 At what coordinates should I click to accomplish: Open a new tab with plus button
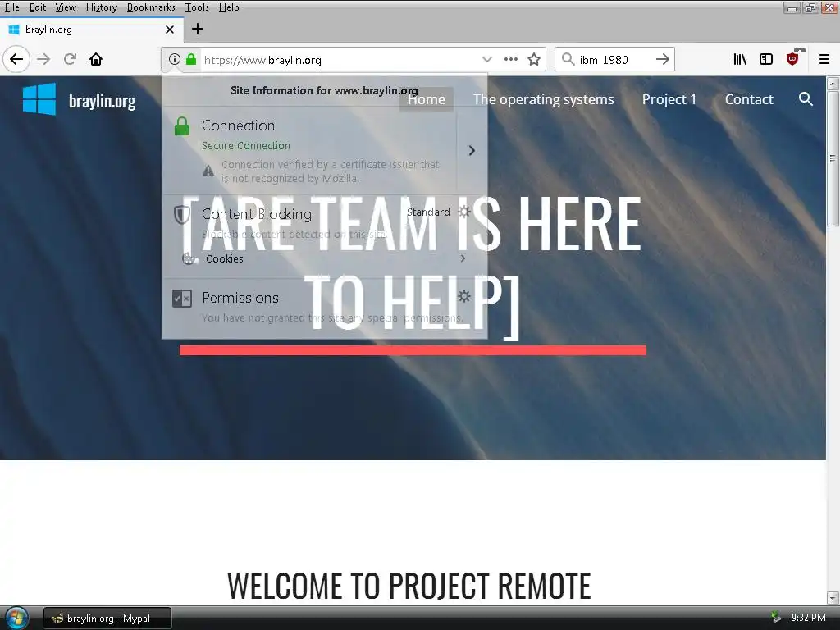[x=198, y=29]
